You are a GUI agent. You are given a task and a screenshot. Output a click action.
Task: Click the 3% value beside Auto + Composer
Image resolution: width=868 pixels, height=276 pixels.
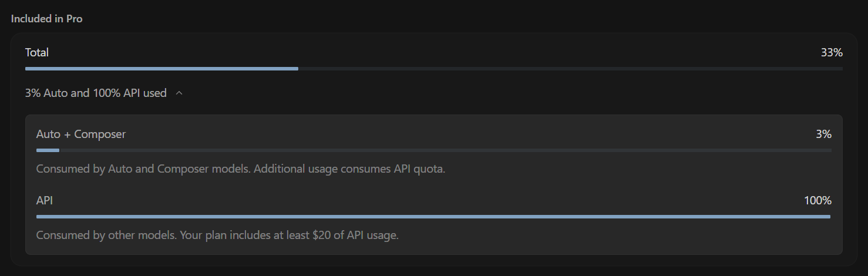(823, 134)
